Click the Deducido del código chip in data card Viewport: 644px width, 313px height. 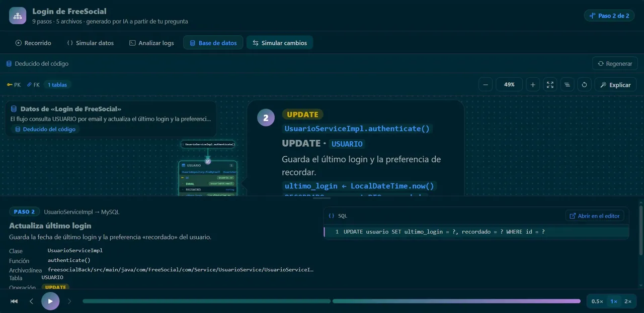45,129
